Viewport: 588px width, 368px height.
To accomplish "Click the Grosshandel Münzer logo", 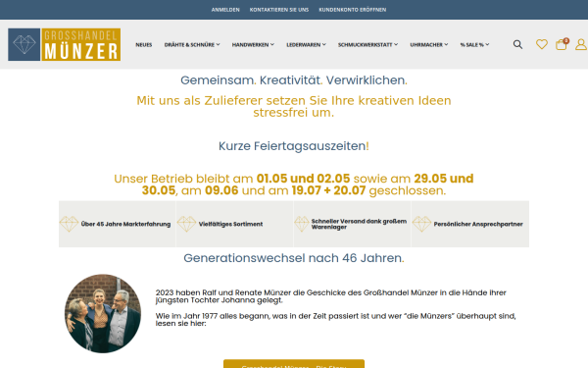I will (x=64, y=44).
